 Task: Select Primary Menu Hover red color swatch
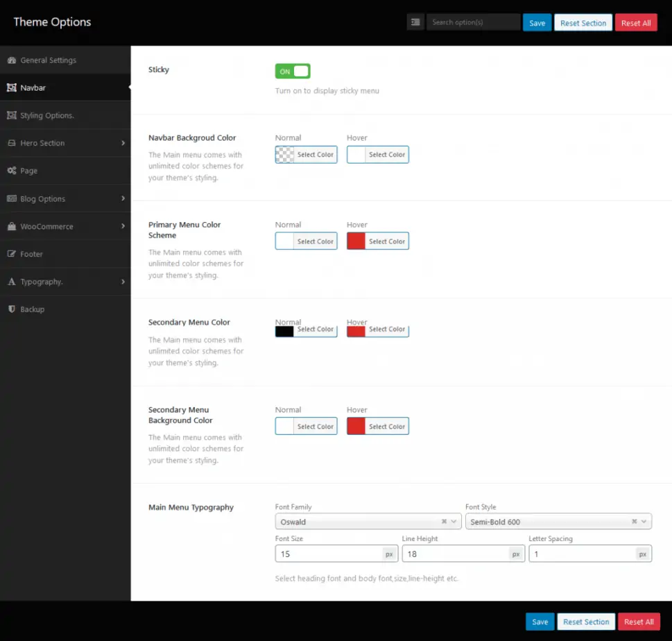tap(356, 241)
